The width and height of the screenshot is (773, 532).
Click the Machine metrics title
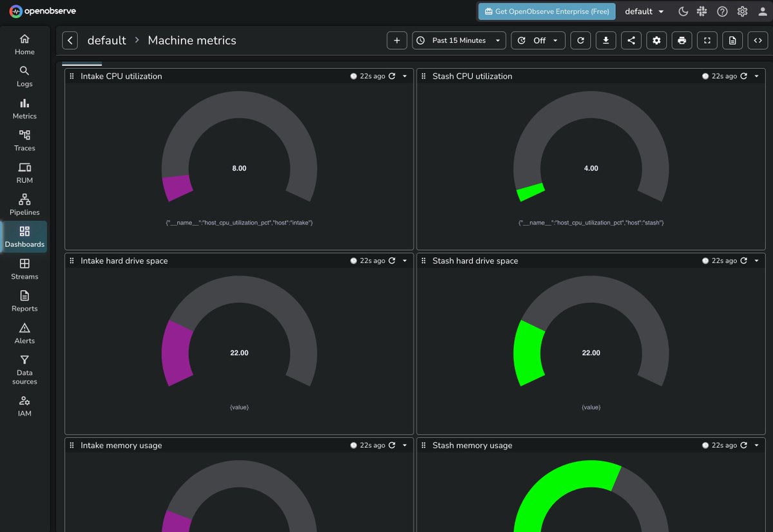[x=192, y=41]
